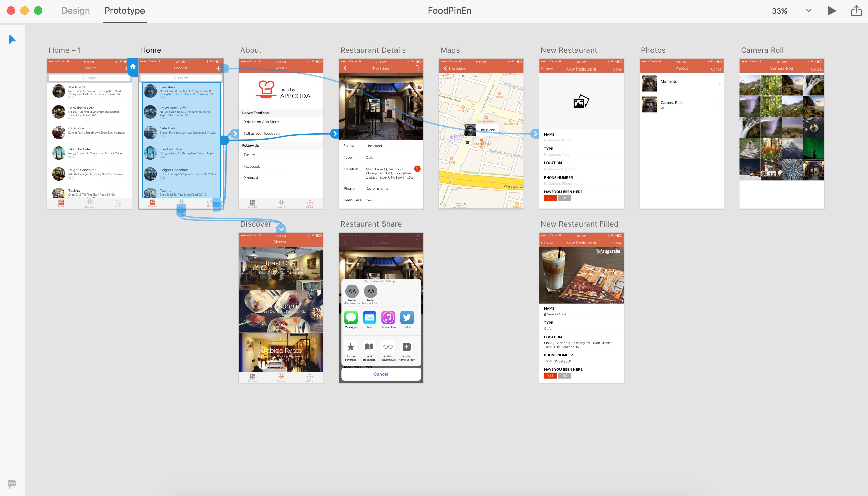Select the blue home flow icon on Home artboard
The width and height of the screenshot is (868, 496).
click(132, 67)
